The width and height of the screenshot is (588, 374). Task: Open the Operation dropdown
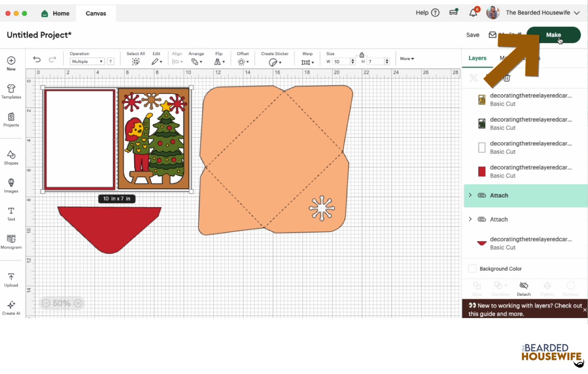[87, 61]
